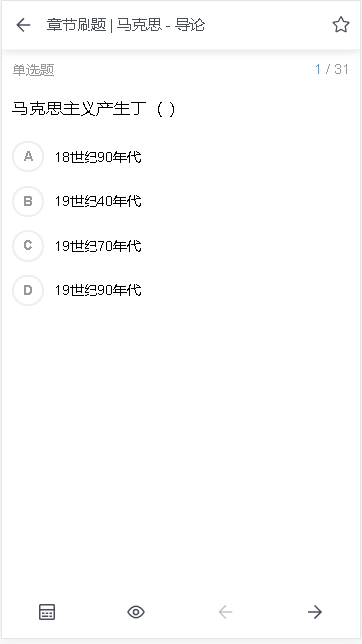The width and height of the screenshot is (362, 644).
Task: Select option A circle
Action: 28,156
